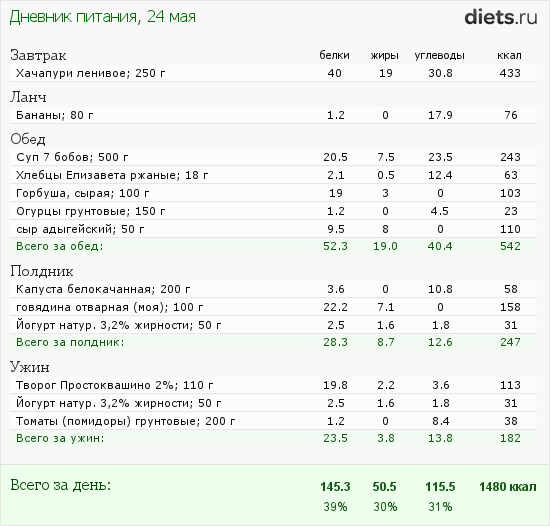Click the Всего за полдник total row
The image size is (550, 526).
coord(273,342)
